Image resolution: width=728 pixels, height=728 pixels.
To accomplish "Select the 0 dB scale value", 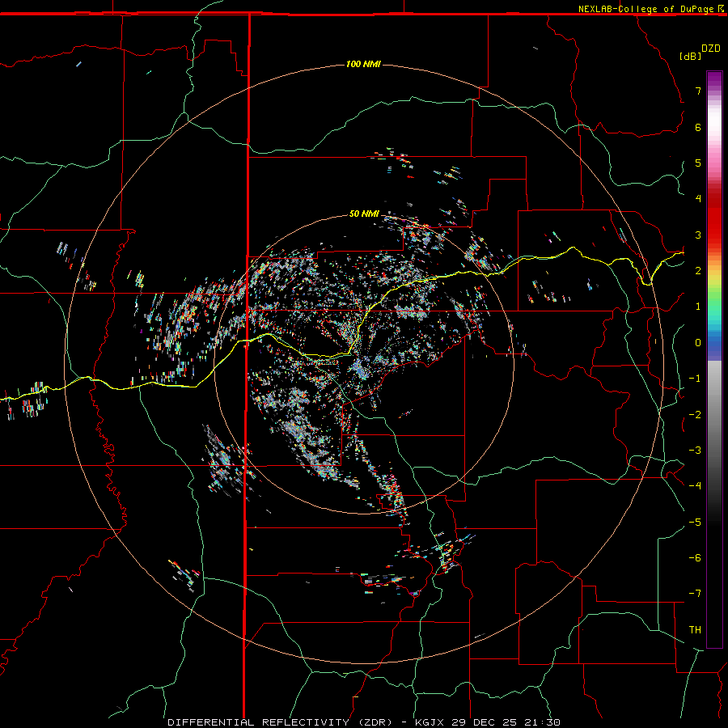I will click(698, 343).
